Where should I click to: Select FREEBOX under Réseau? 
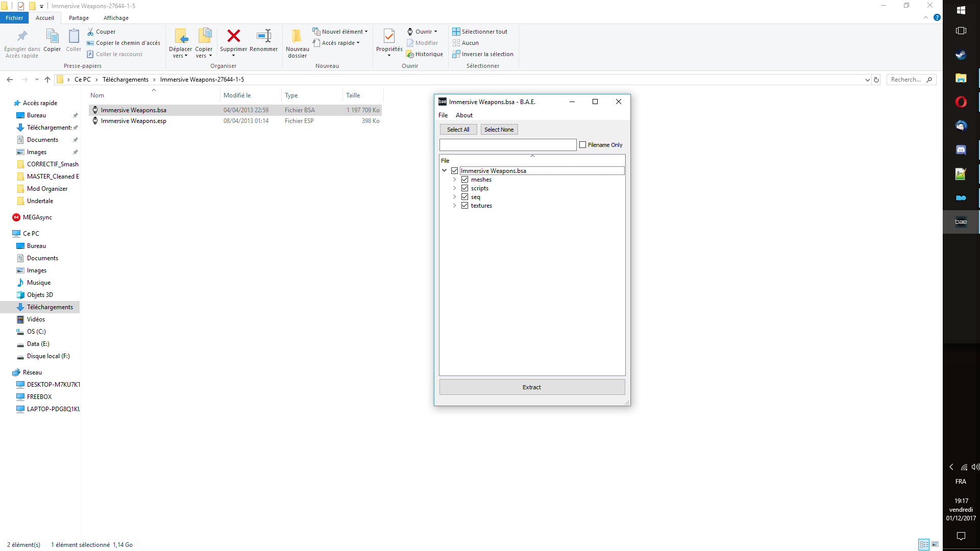click(39, 397)
